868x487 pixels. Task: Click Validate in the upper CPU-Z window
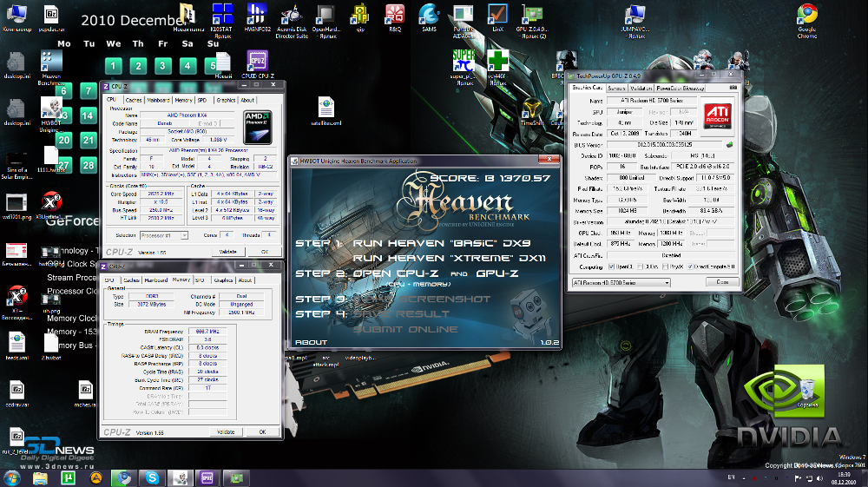(228, 252)
